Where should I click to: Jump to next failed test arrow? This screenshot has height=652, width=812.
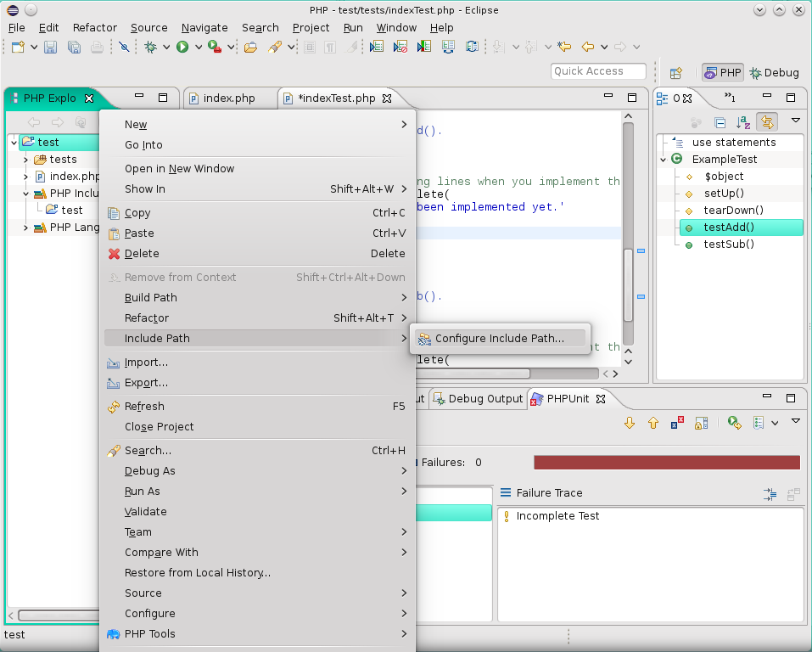(630, 423)
